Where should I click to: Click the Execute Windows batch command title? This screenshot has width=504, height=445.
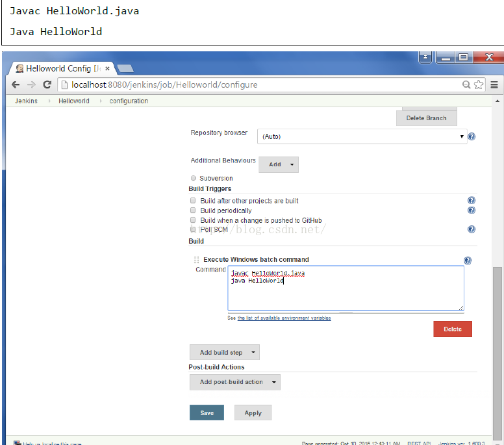[256, 259]
